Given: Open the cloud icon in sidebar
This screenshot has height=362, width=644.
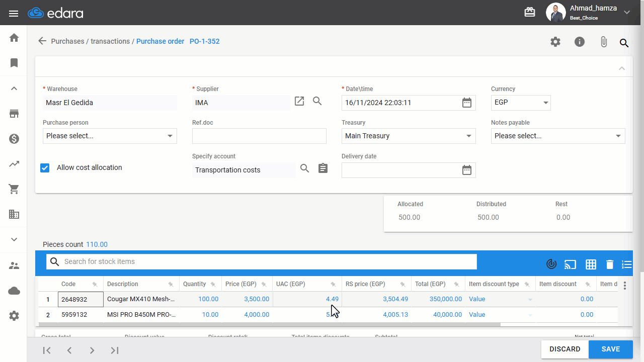Looking at the screenshot, I should pyautogui.click(x=14, y=291).
